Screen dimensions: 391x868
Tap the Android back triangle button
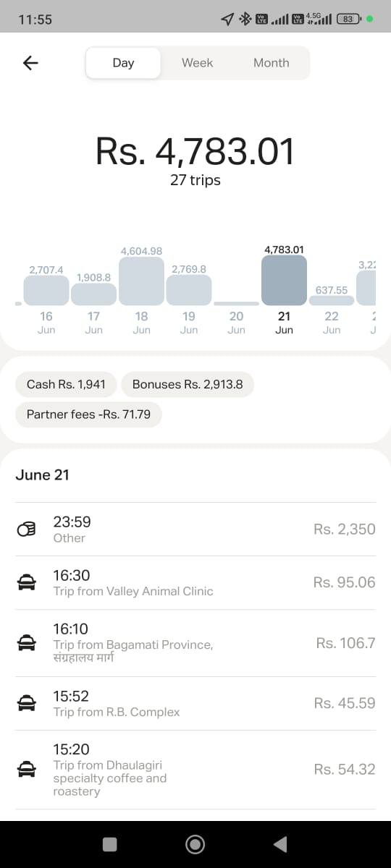coord(279,844)
